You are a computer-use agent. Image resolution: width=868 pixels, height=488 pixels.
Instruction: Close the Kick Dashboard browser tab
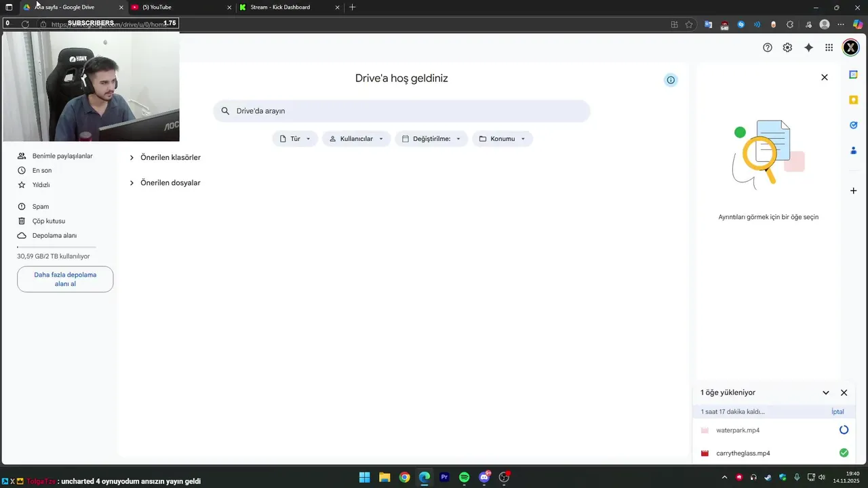(x=337, y=7)
